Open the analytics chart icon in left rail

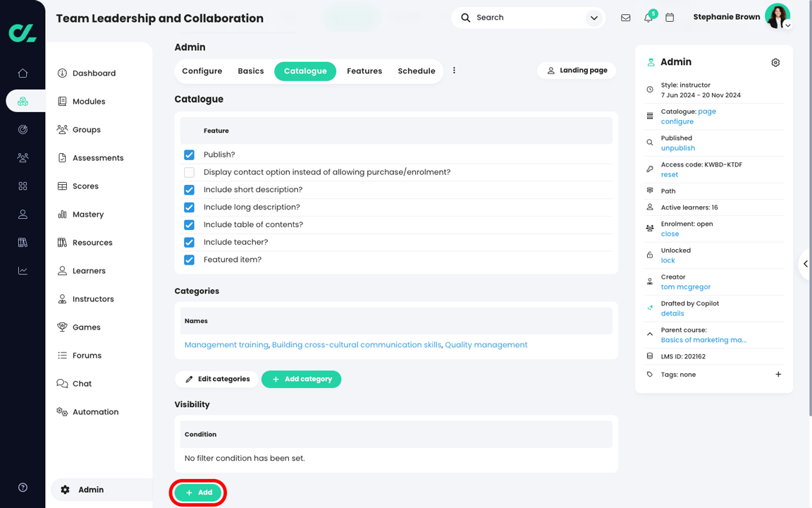click(23, 271)
